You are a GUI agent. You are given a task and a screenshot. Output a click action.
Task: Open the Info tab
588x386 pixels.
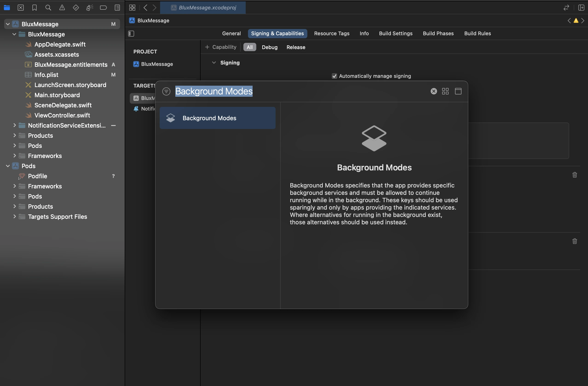tap(364, 34)
